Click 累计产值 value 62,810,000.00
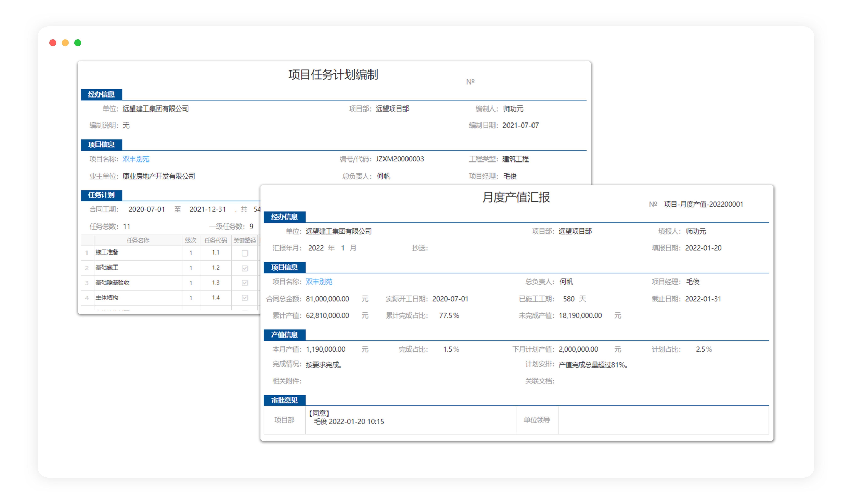Image resolution: width=852 pixels, height=504 pixels. [x=327, y=315]
